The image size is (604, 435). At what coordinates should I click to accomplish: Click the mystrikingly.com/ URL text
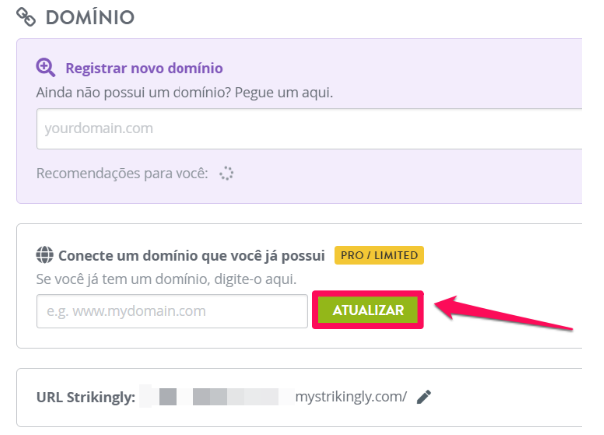tap(351, 396)
